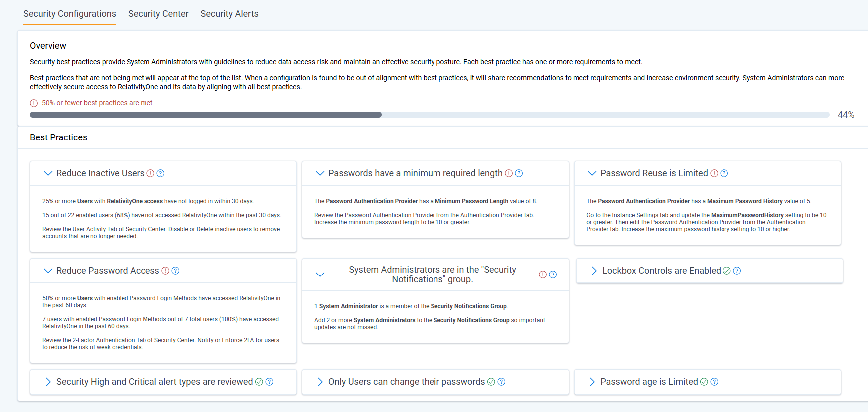
Task: Click red warning icon beside Reduce Inactive Users
Action: coord(150,173)
